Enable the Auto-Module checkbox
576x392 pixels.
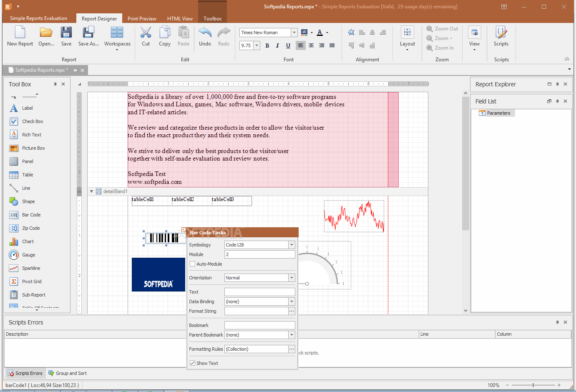coord(192,264)
